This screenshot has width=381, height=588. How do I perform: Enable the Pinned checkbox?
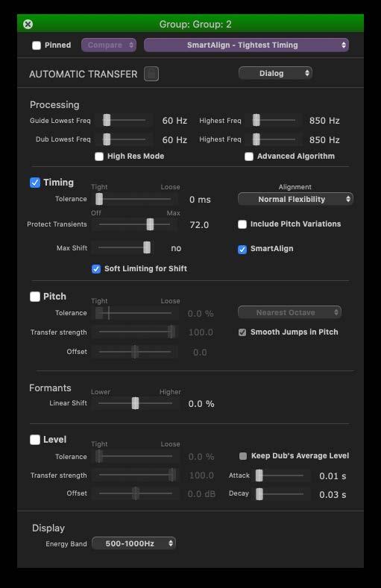coord(37,45)
